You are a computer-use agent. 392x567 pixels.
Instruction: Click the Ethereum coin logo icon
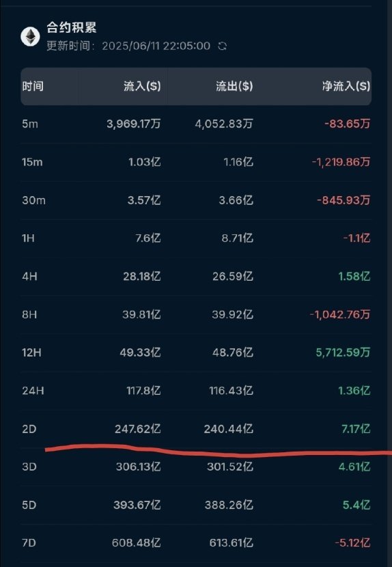click(x=30, y=36)
